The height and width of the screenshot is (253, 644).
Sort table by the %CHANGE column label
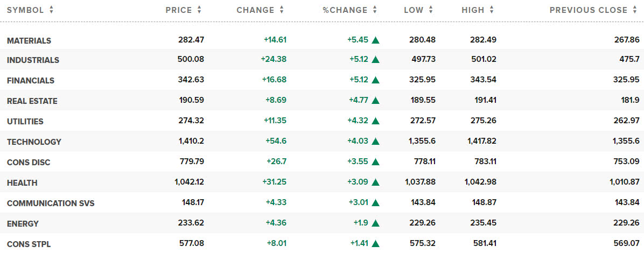coord(345,10)
